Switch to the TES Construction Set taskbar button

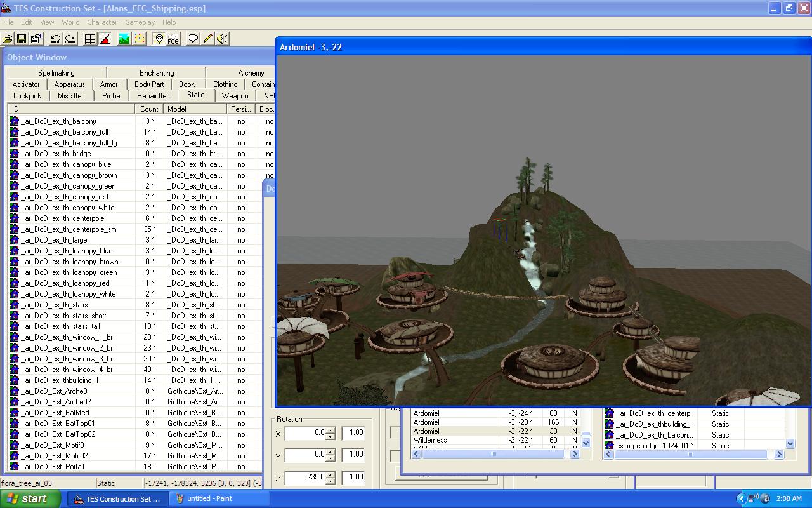click(x=119, y=498)
